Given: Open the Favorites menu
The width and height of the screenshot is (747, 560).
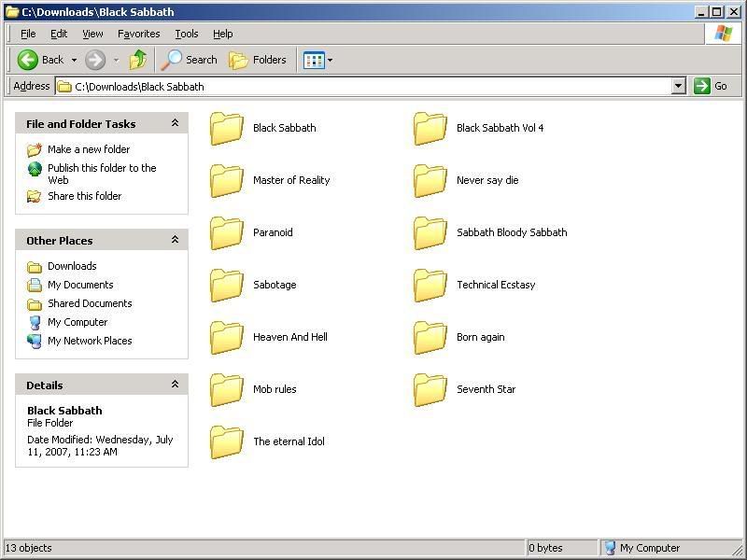Looking at the screenshot, I should point(138,34).
